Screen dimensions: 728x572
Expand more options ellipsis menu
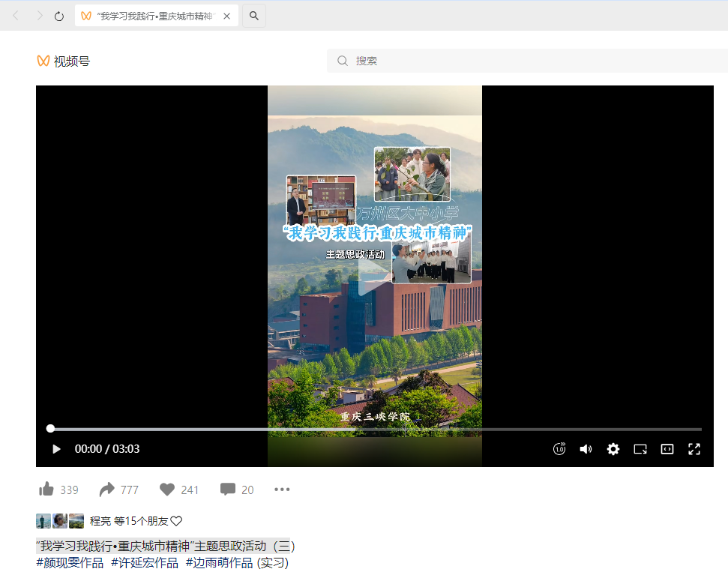pyautogui.click(x=282, y=490)
